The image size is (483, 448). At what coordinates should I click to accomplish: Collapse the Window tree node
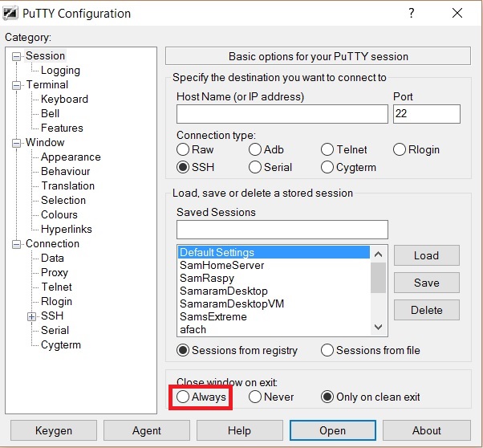tap(16, 144)
